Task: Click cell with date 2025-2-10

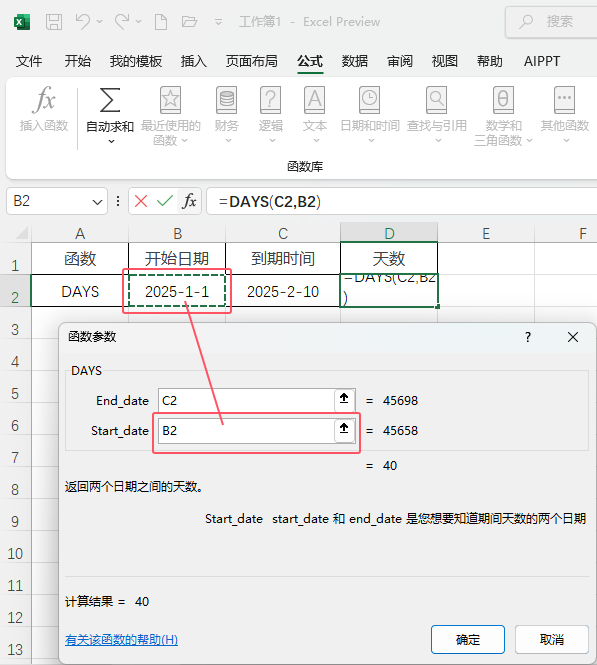Action: (x=283, y=291)
